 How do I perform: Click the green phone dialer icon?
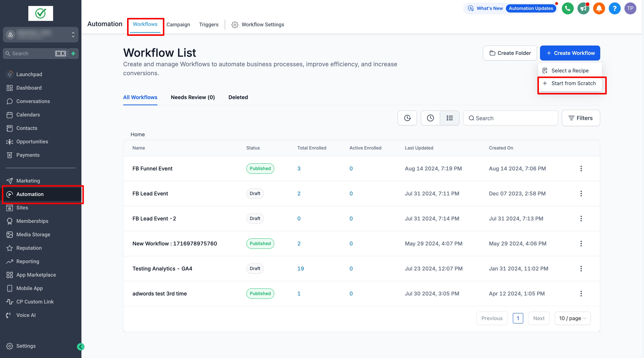click(x=567, y=9)
